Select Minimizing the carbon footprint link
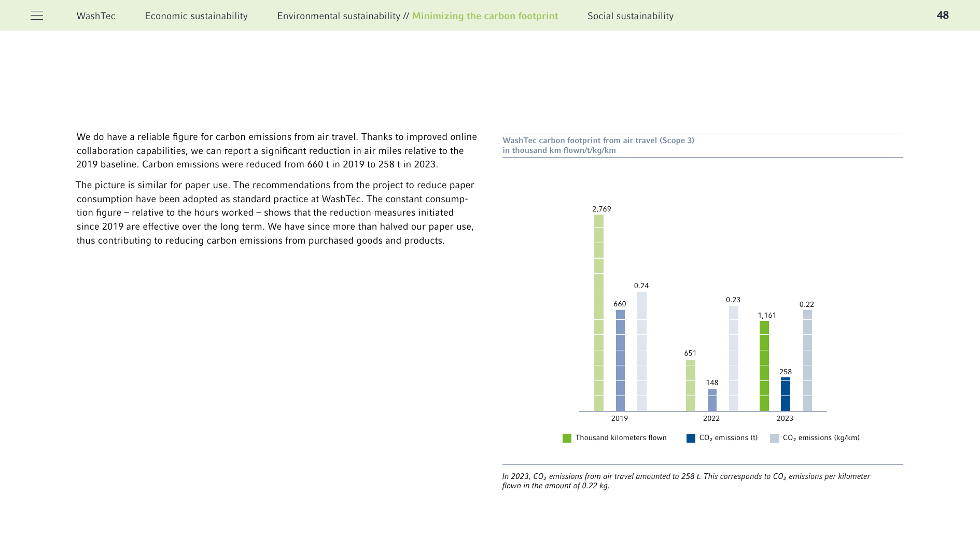980x551 pixels. [485, 16]
